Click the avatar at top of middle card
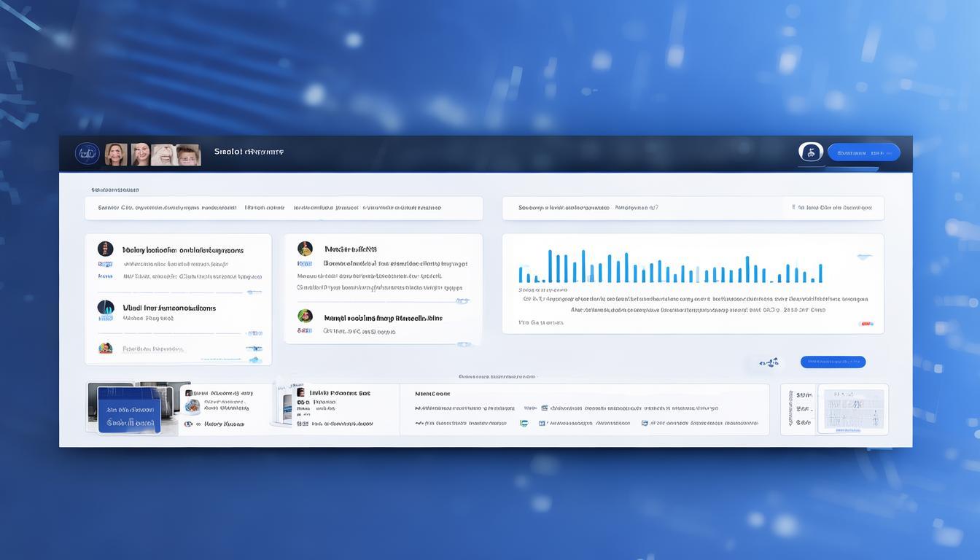This screenshot has height=560, width=980. (x=305, y=249)
